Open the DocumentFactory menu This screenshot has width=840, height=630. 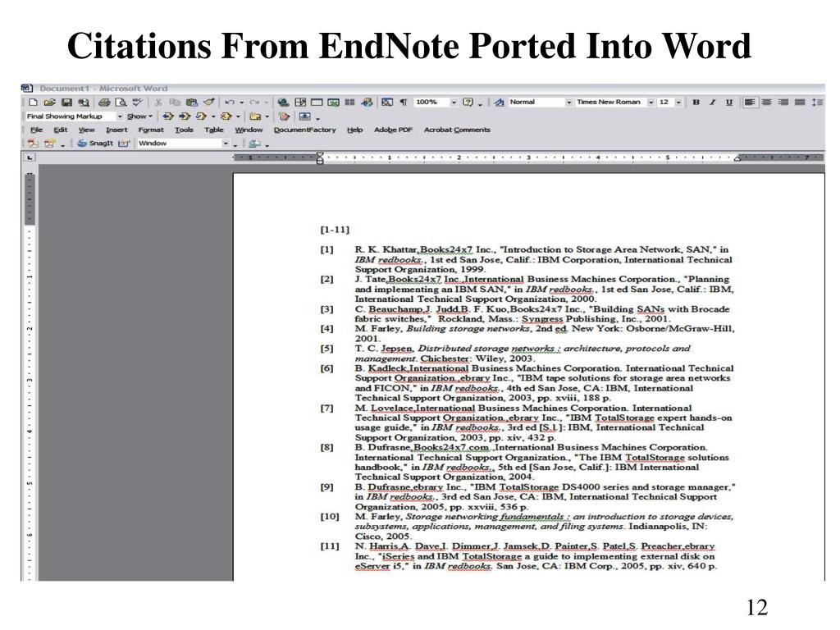coord(304,130)
